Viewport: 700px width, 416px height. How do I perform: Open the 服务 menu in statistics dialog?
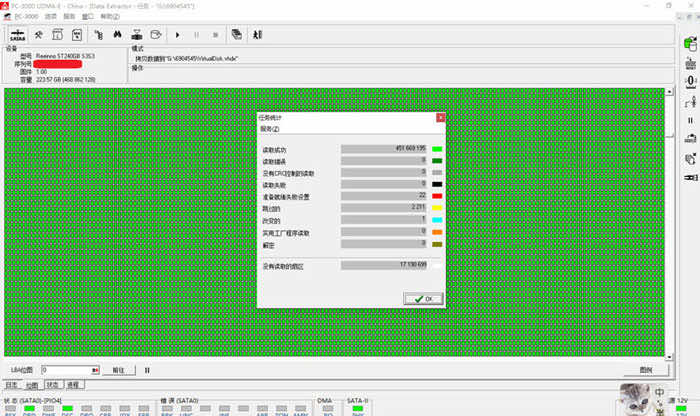pos(270,129)
